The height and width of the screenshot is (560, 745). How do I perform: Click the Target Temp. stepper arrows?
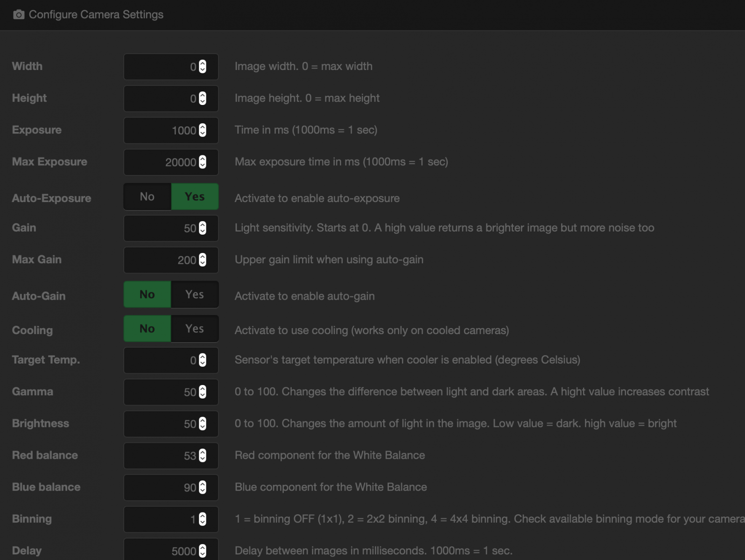click(x=203, y=360)
